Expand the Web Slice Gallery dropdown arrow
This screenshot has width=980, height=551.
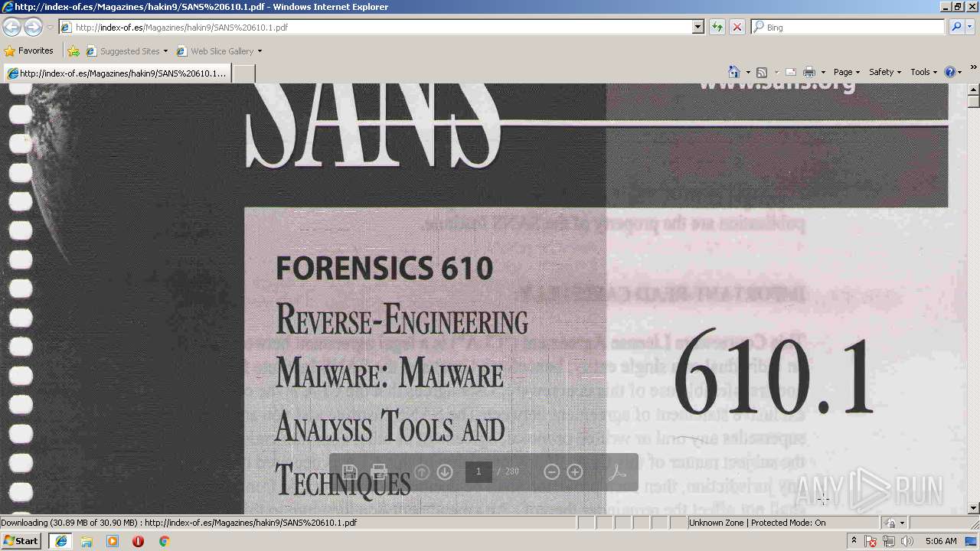click(x=260, y=51)
